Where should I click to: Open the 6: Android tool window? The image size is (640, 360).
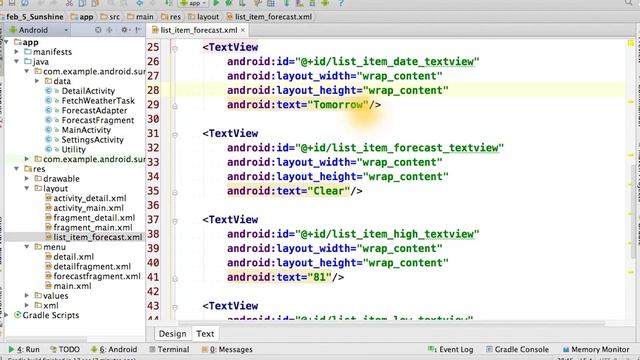(x=114, y=349)
